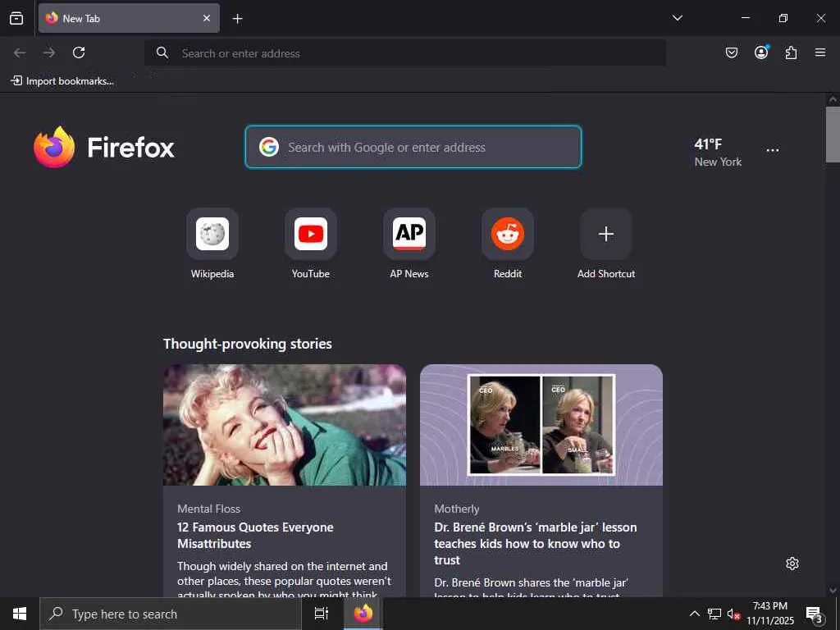This screenshot has width=840, height=630.
Task: Click the Google G icon in search box
Action: click(x=269, y=147)
